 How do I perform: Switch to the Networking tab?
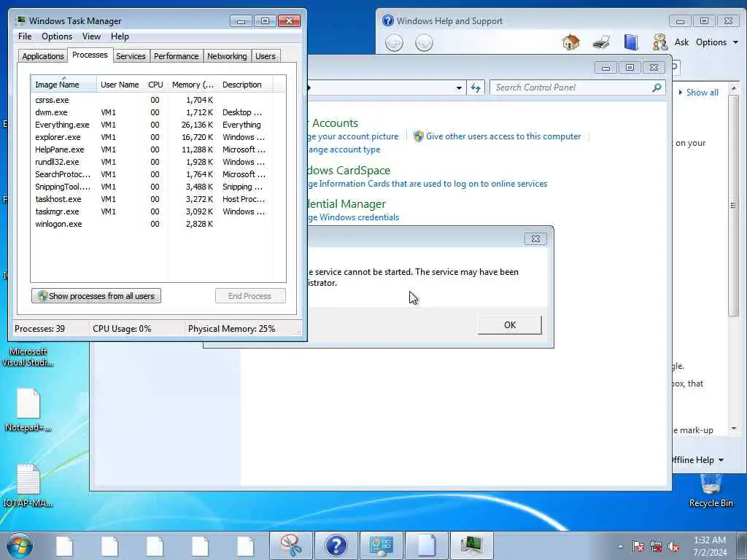(227, 56)
